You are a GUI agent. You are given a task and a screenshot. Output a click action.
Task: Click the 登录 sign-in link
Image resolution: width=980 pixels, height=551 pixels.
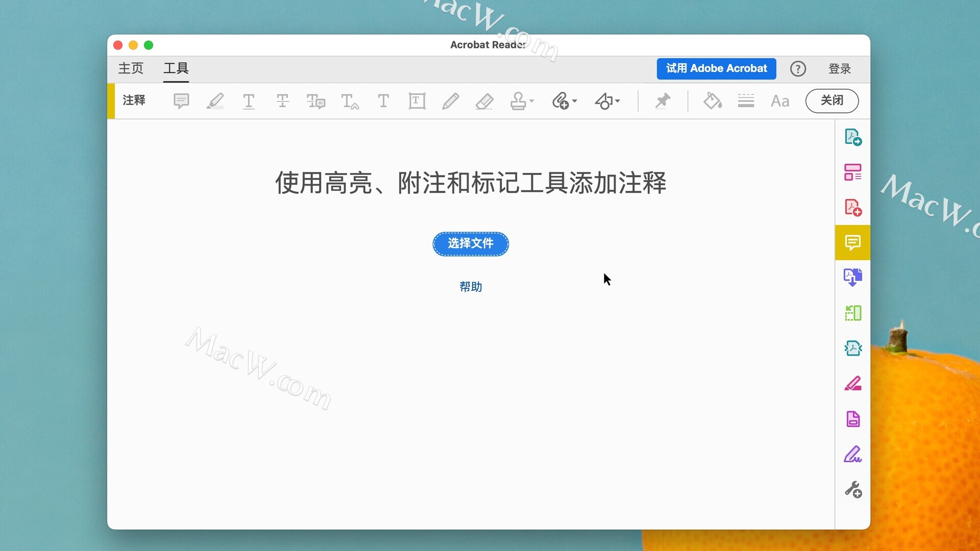(x=840, y=69)
